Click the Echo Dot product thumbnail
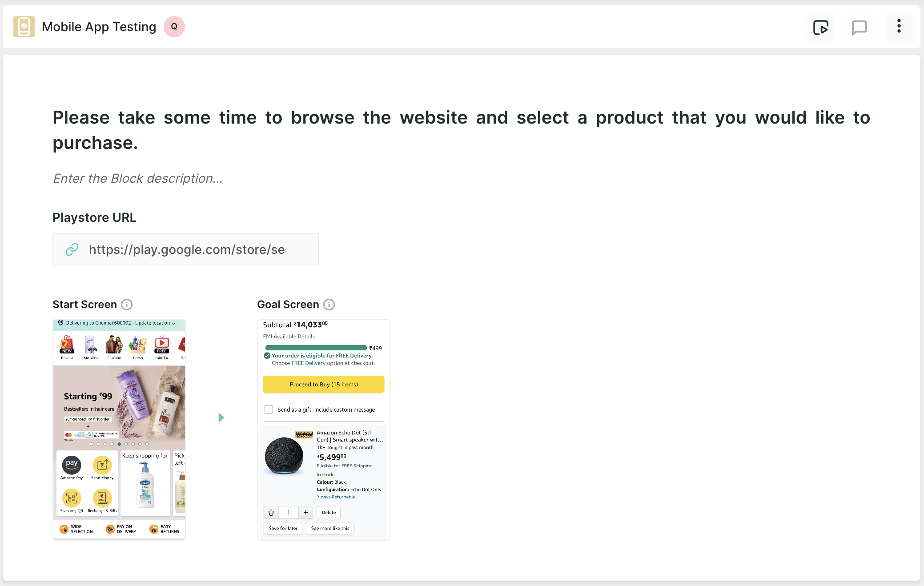The image size is (924, 586). [285, 456]
